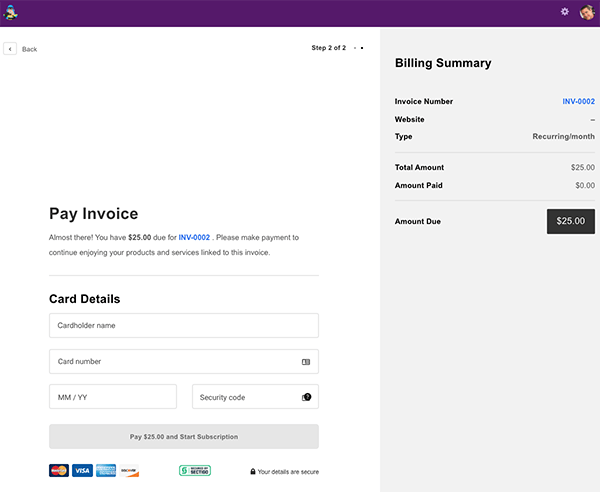
Task: Focus the MM / YY expiry field
Action: coord(112,397)
